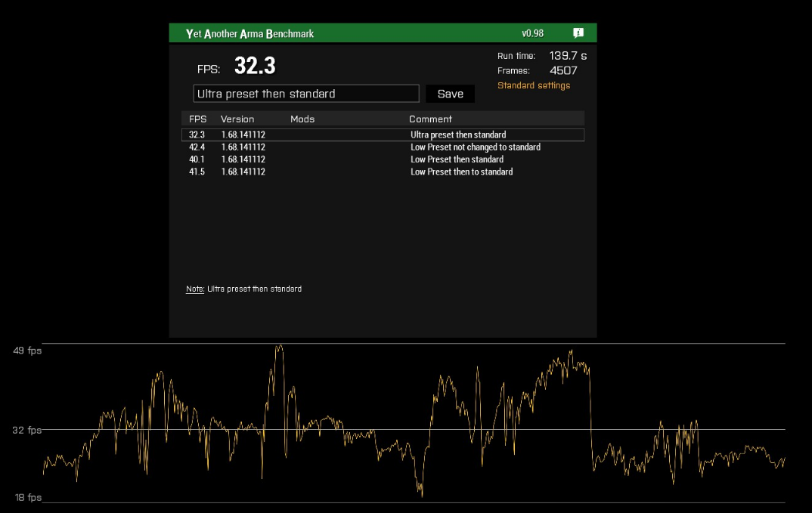Viewport: 812px width, 513px height.
Task: Click the v0.98 version label
Action: [532, 33]
